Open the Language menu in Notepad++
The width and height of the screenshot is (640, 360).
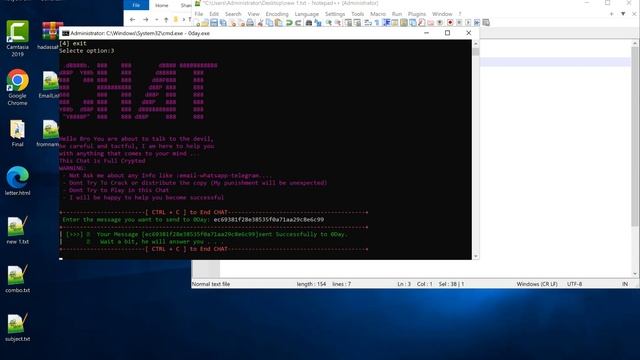pyautogui.click(x=307, y=14)
